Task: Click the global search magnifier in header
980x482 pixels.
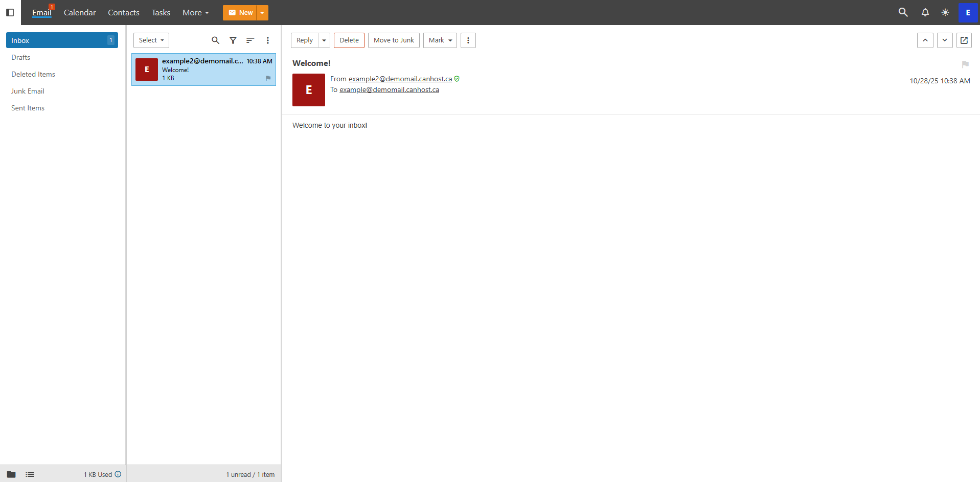Action: [903, 12]
